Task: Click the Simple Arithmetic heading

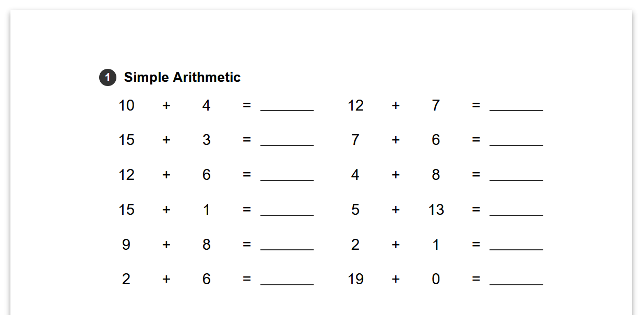Action: coord(182,78)
